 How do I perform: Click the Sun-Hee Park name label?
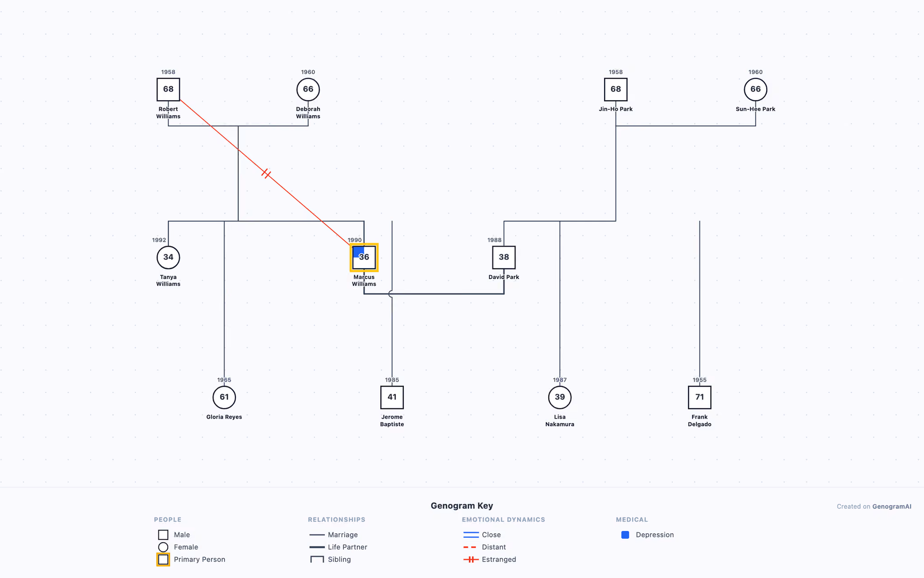[x=756, y=109]
